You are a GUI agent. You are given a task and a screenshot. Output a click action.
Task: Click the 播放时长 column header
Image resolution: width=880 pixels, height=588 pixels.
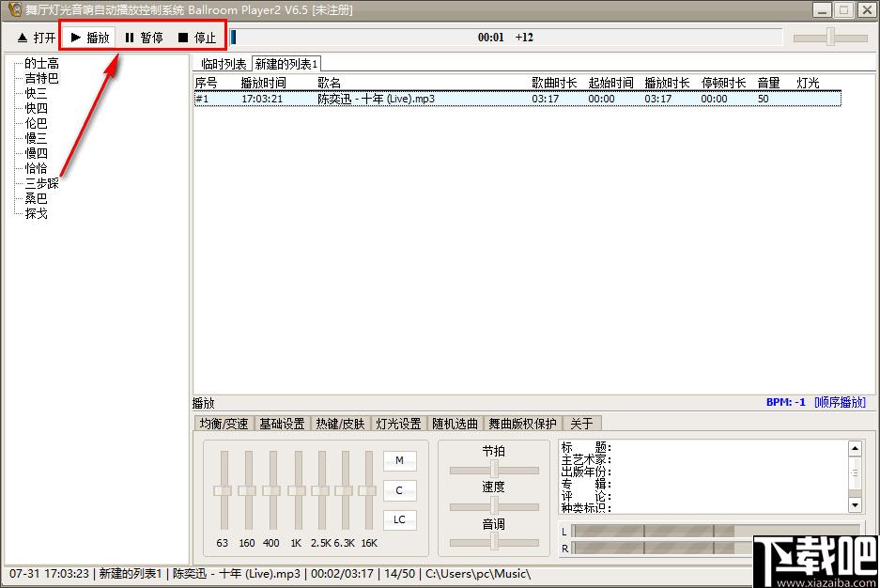[667, 83]
